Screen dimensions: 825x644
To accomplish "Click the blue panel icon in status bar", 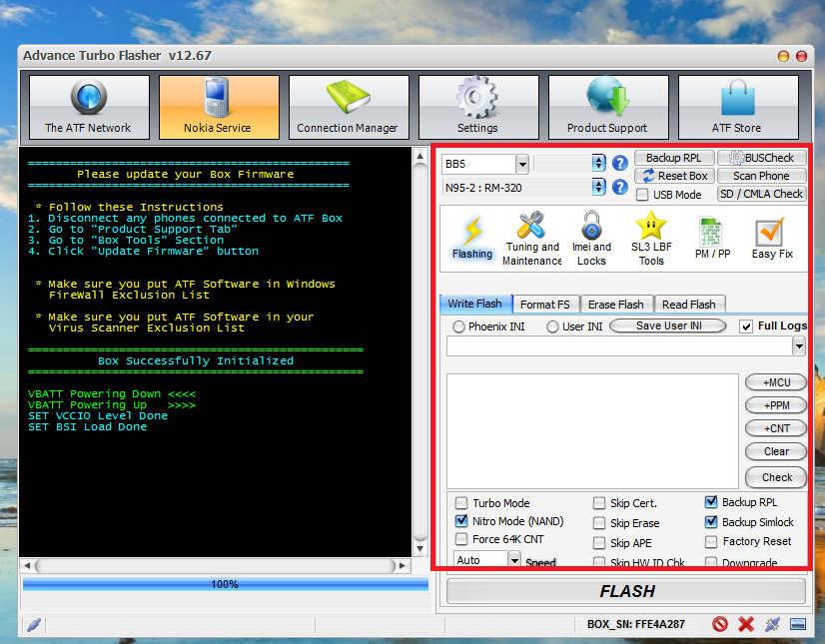I will pos(798,624).
